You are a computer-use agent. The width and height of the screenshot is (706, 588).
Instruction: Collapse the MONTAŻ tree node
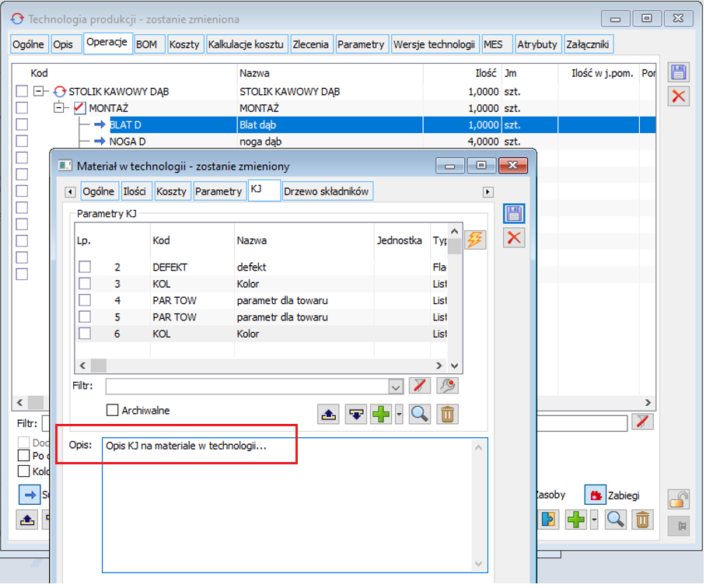58,108
